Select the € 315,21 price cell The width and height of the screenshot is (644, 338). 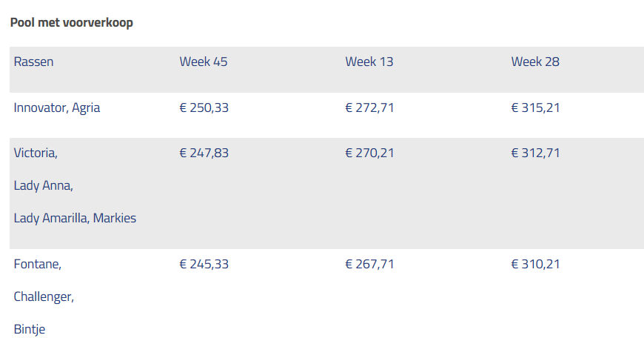(536, 107)
